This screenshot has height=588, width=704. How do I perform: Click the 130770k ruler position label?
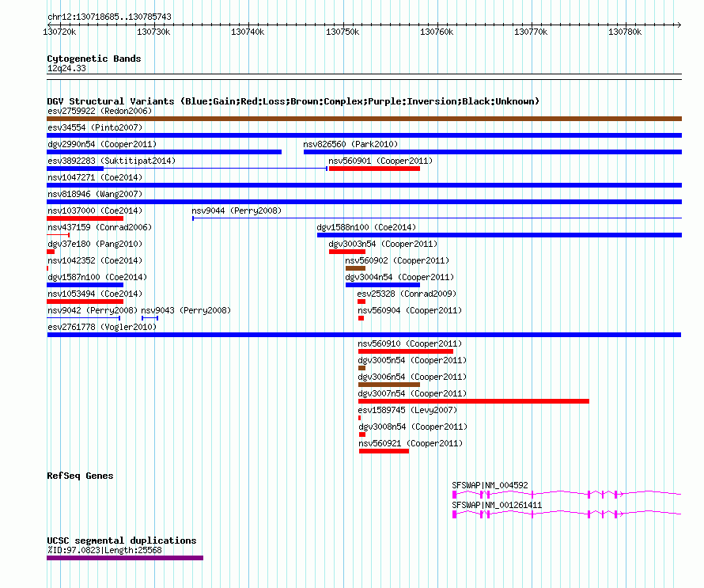click(531, 32)
